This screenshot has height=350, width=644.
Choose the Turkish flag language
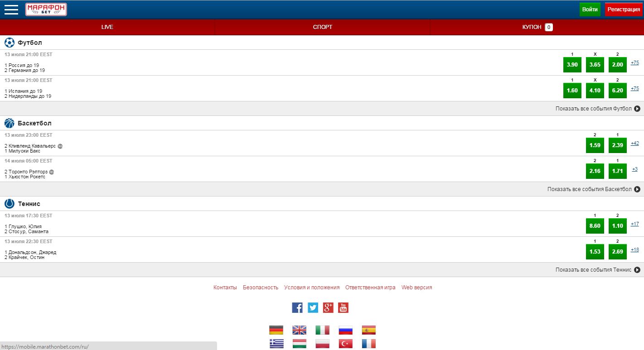tap(345, 344)
